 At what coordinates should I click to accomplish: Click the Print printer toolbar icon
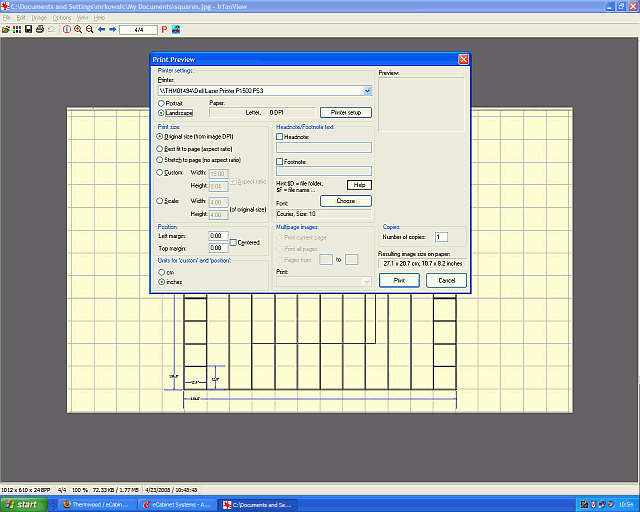point(40,29)
